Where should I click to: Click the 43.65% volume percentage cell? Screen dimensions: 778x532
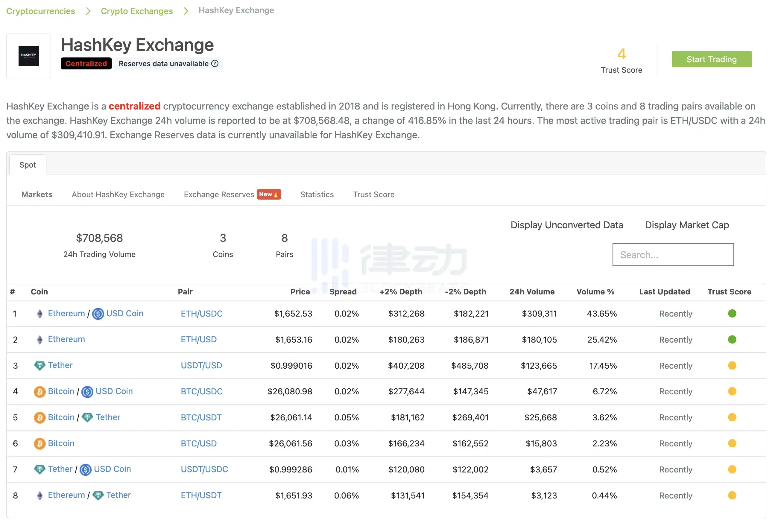[601, 314]
